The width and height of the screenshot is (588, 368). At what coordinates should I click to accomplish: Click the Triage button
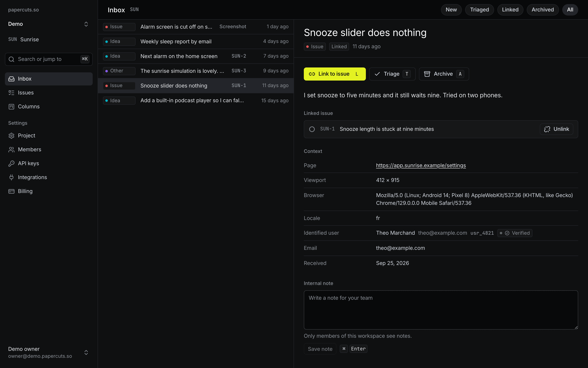[x=392, y=74]
